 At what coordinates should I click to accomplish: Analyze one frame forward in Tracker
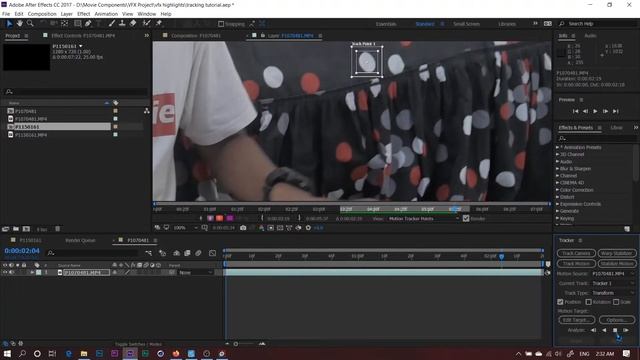[x=626, y=330]
